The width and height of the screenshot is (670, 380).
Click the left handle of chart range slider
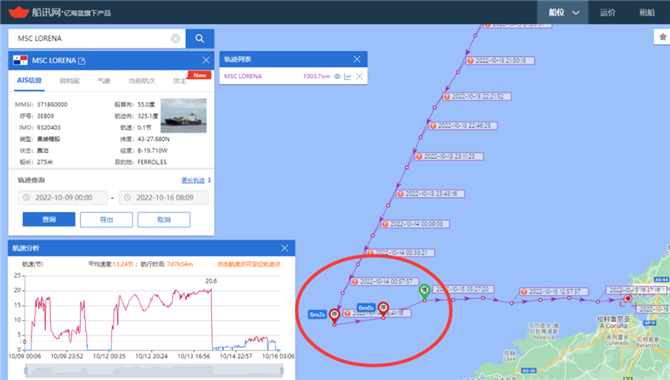[x=26, y=371]
